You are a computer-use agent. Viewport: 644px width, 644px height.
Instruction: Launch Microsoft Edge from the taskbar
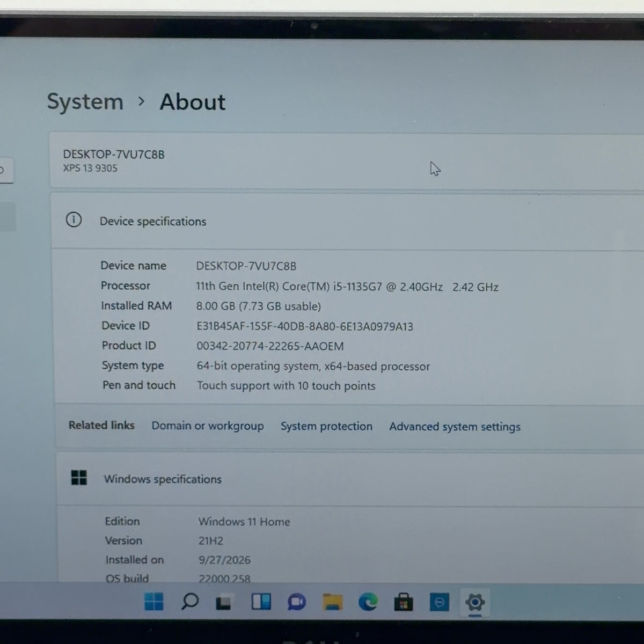pyautogui.click(x=368, y=602)
